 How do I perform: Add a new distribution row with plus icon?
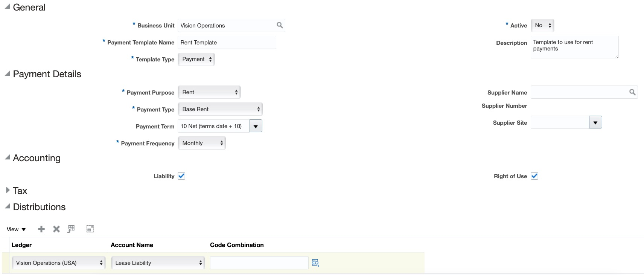[x=41, y=229]
